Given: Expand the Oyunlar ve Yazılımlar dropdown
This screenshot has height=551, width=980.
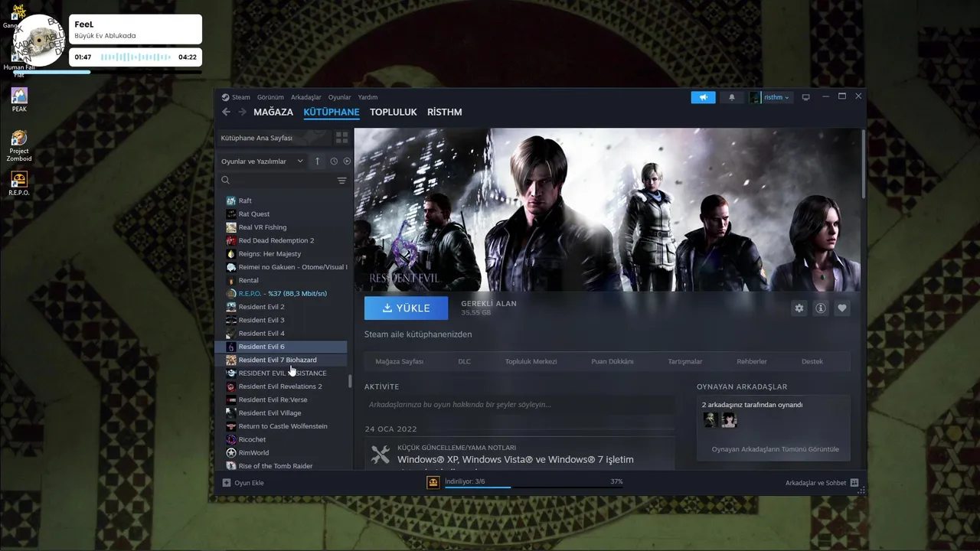Looking at the screenshot, I should point(262,161).
